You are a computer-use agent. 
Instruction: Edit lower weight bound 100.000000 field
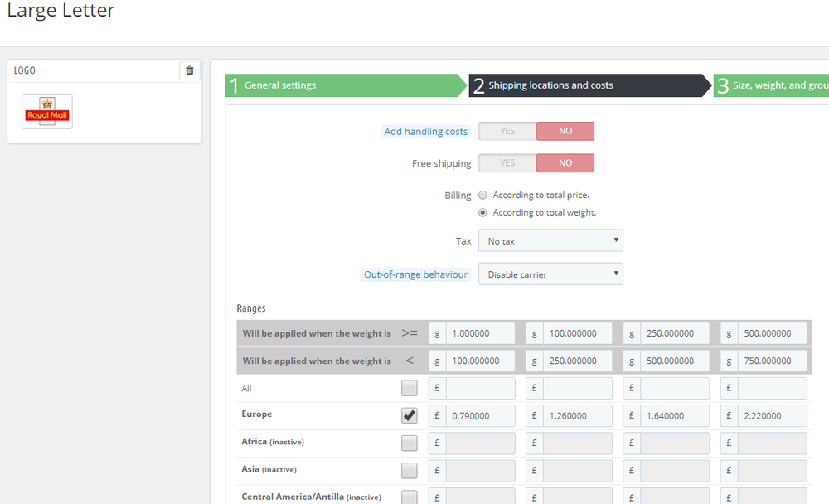click(577, 333)
